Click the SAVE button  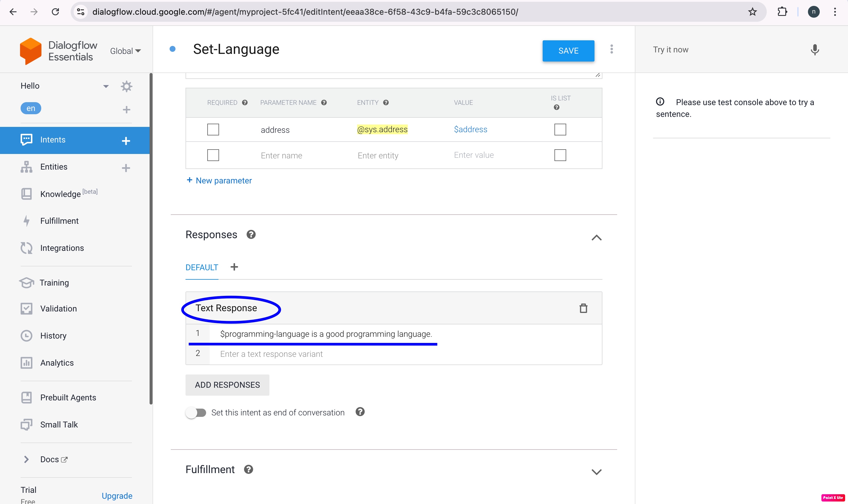568,51
